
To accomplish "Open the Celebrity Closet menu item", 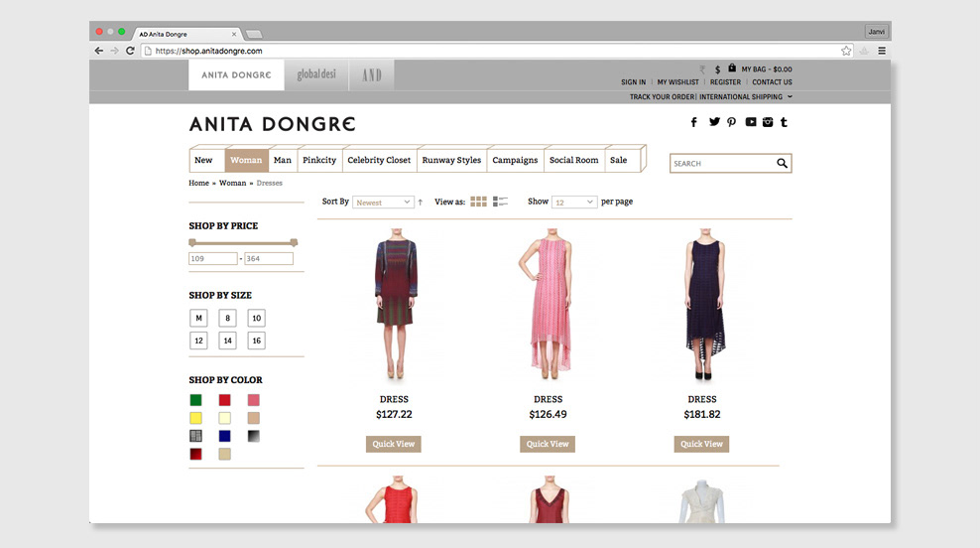I will pos(379,160).
